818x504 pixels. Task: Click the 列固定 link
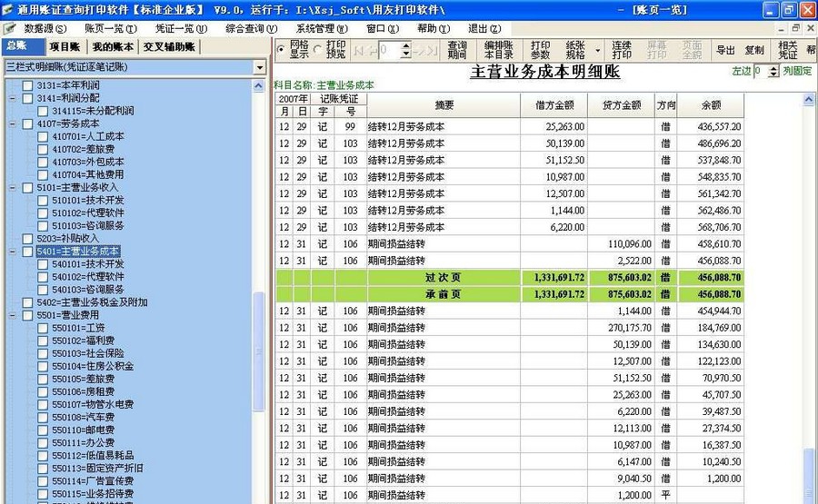797,71
